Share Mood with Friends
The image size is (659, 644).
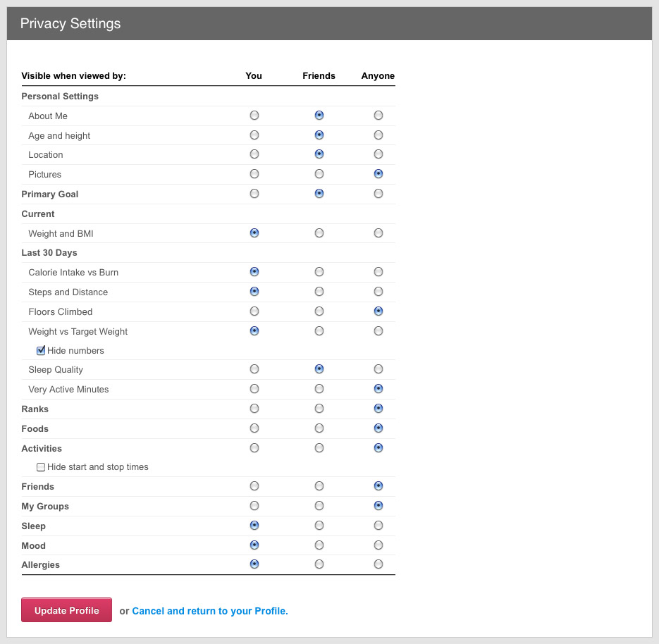[x=319, y=545]
